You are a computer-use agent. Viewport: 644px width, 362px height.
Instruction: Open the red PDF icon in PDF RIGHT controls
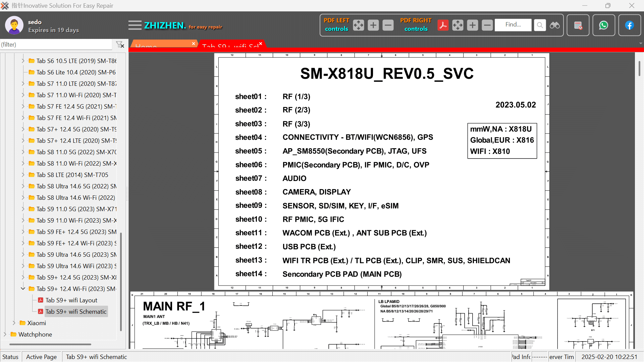coord(443,25)
